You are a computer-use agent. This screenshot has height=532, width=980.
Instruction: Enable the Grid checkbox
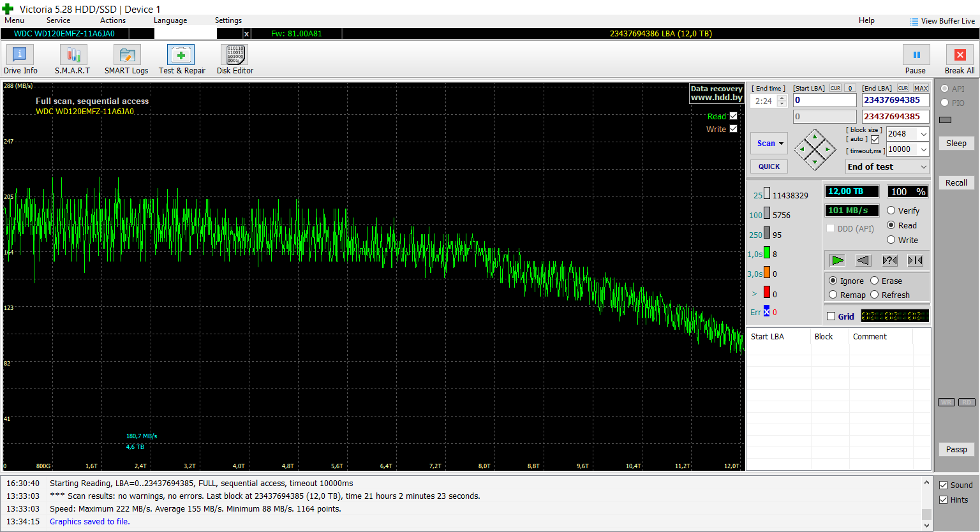point(831,316)
